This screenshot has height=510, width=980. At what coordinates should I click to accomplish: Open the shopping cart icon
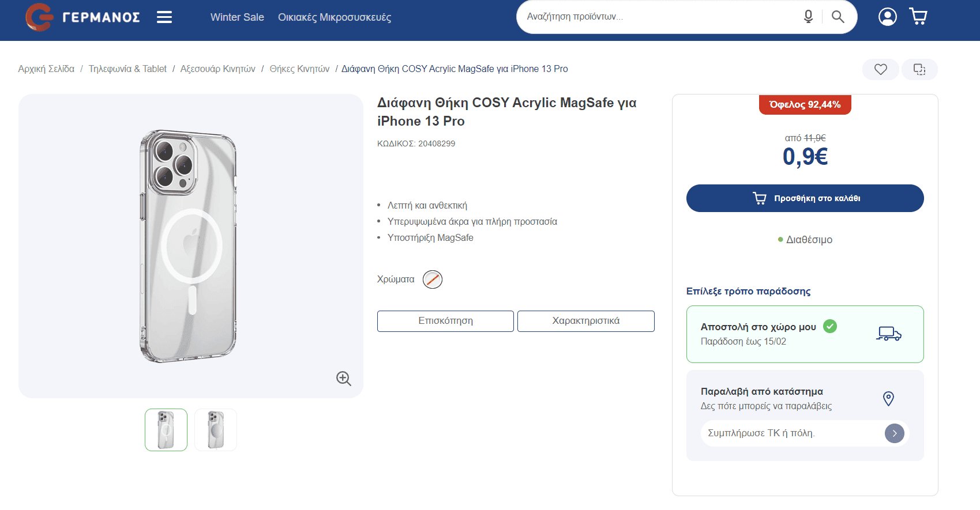tap(918, 17)
